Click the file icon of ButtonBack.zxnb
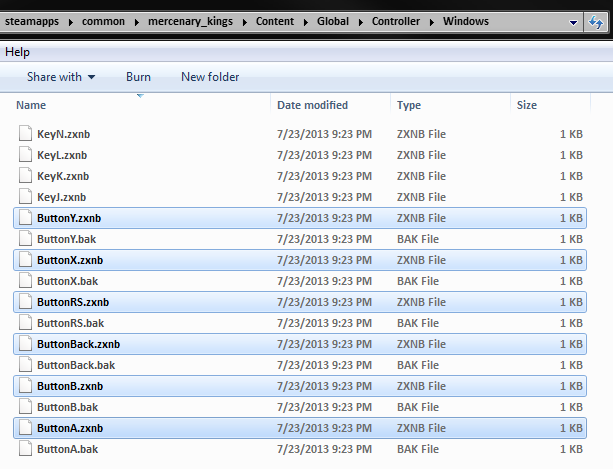Image resolution: width=613 pixels, height=469 pixels. click(x=25, y=344)
